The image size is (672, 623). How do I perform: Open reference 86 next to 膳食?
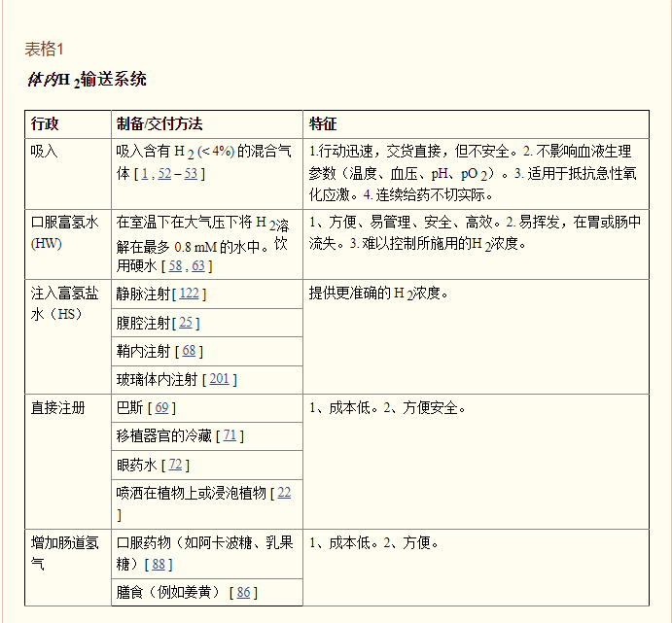tap(243, 592)
